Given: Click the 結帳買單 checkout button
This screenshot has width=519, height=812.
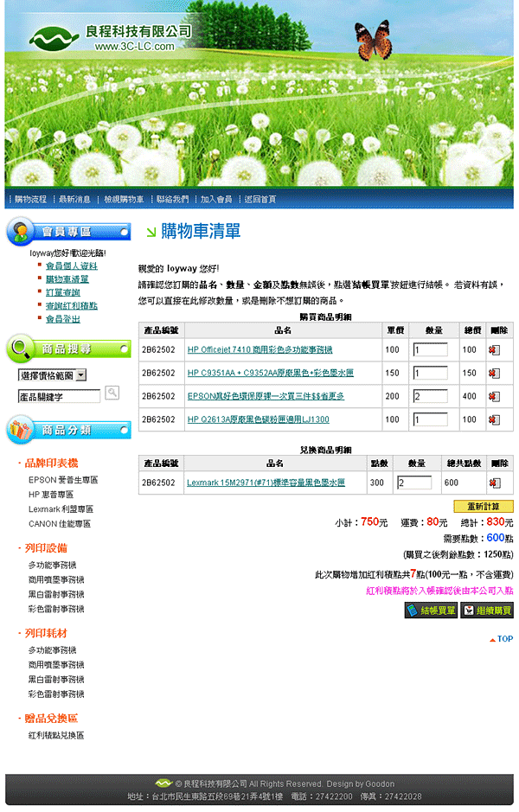Looking at the screenshot, I should 431,611.
